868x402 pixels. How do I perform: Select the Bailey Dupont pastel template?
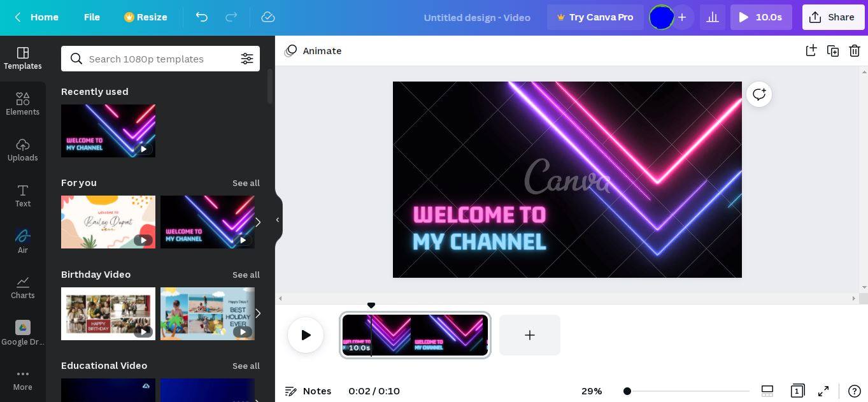tap(108, 222)
